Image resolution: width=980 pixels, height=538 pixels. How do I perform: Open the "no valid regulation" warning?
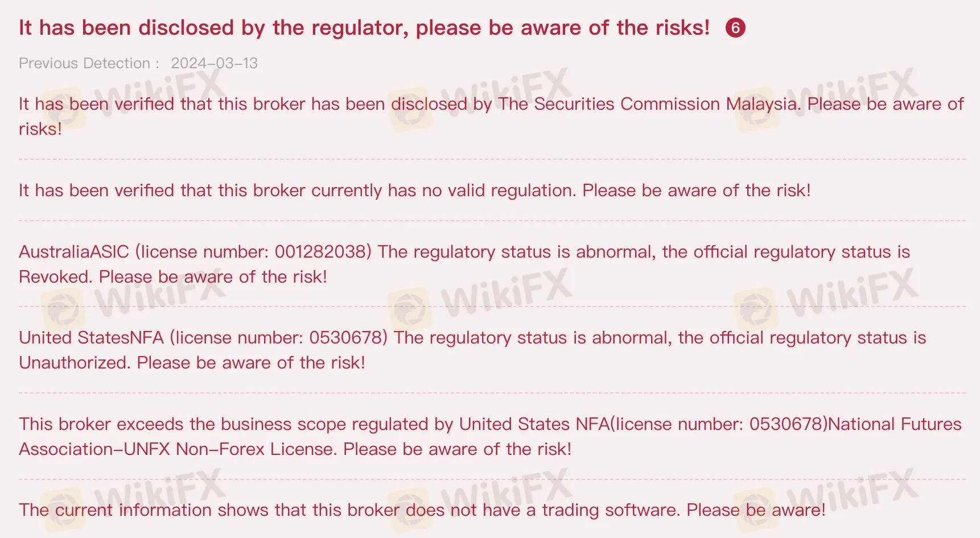pos(414,191)
